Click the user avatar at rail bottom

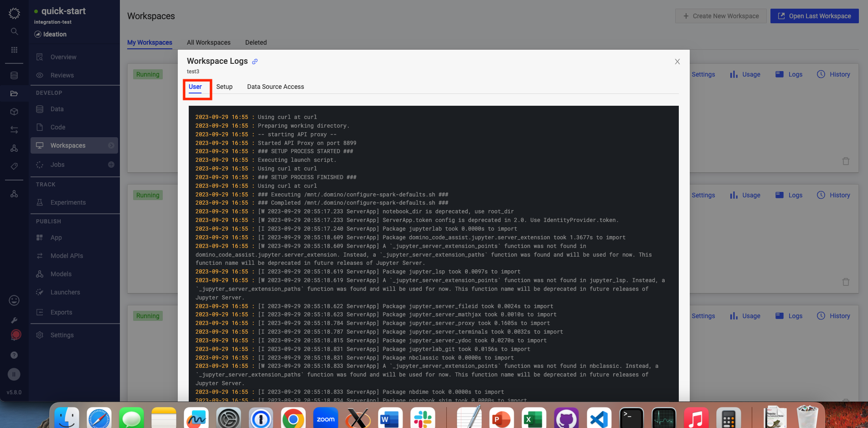pyautogui.click(x=14, y=374)
